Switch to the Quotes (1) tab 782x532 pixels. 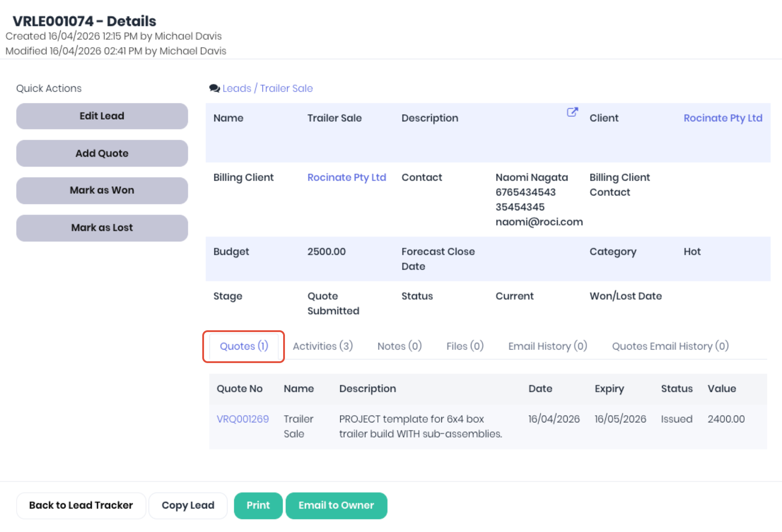244,346
